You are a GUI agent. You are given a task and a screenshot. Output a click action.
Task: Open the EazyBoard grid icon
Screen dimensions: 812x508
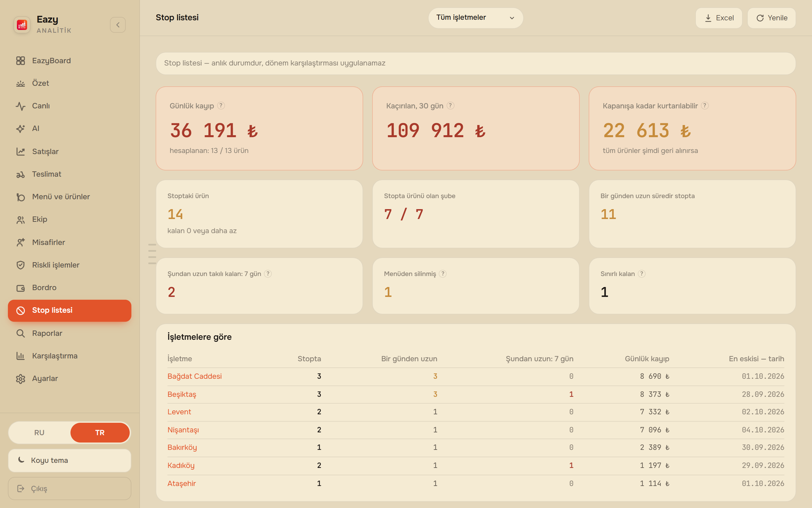pyautogui.click(x=21, y=60)
